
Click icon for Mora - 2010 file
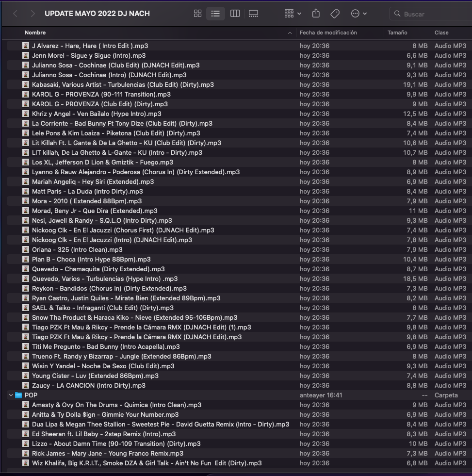pyautogui.click(x=26, y=201)
